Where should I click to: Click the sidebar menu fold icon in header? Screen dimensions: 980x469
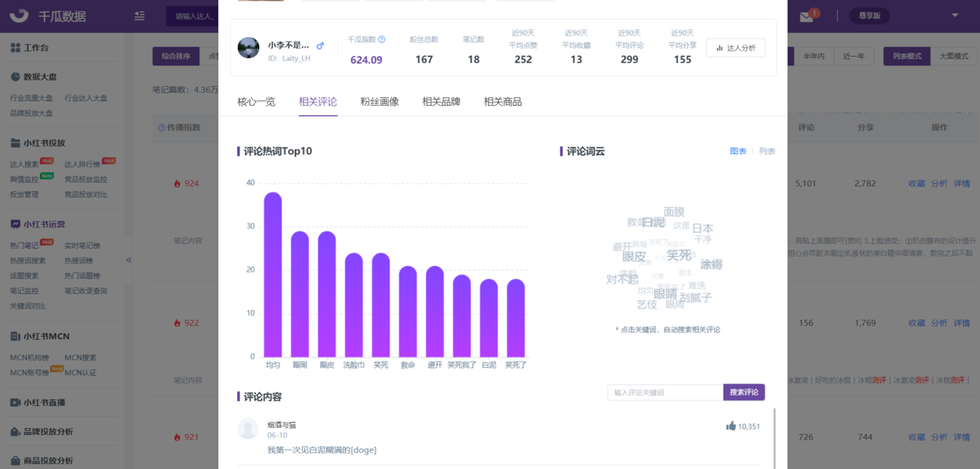pos(140,16)
